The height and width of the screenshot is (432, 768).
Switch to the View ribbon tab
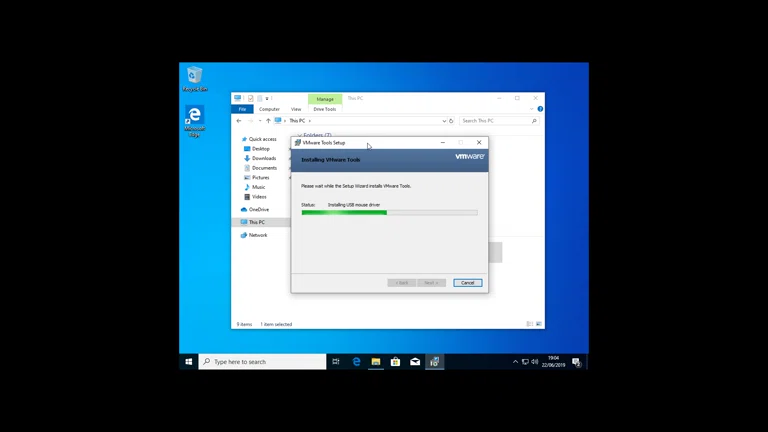(x=296, y=109)
